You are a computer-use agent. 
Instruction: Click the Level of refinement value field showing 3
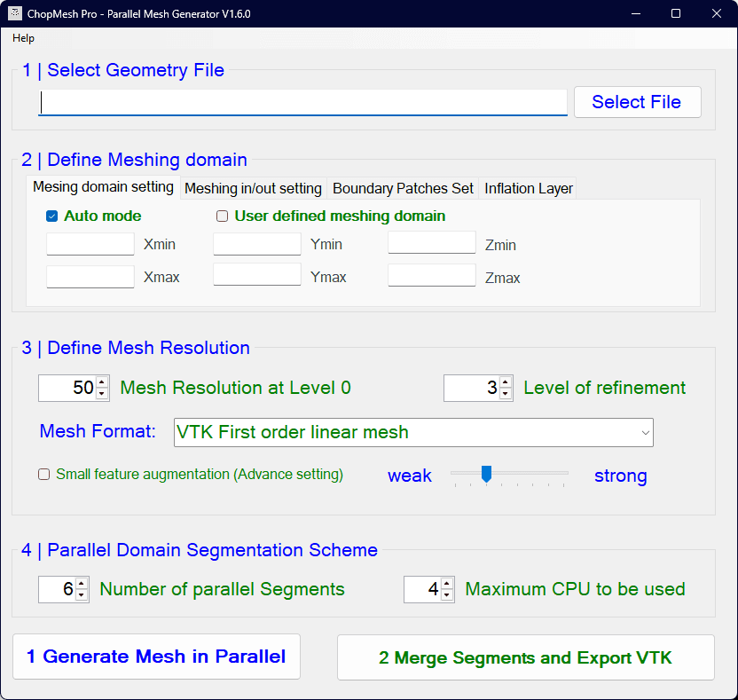pos(471,388)
